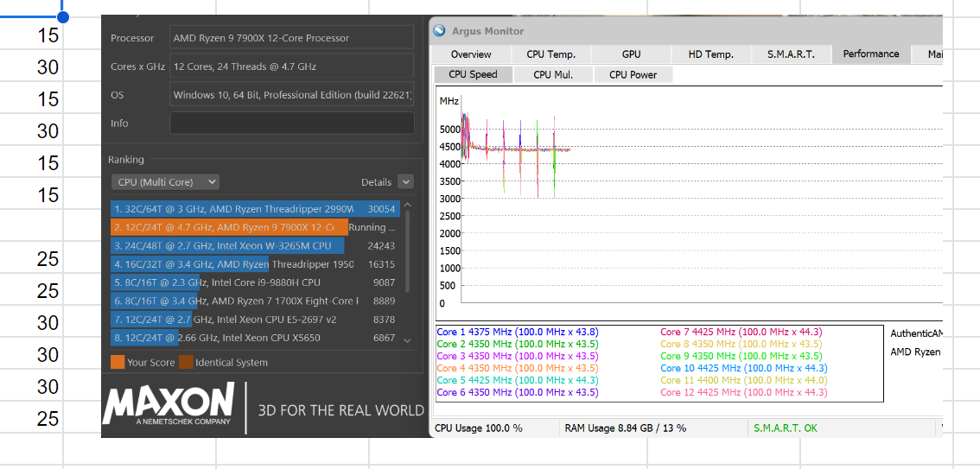The width and height of the screenshot is (980, 469).
Task: Select the HD Temp. tab
Action: click(x=710, y=54)
